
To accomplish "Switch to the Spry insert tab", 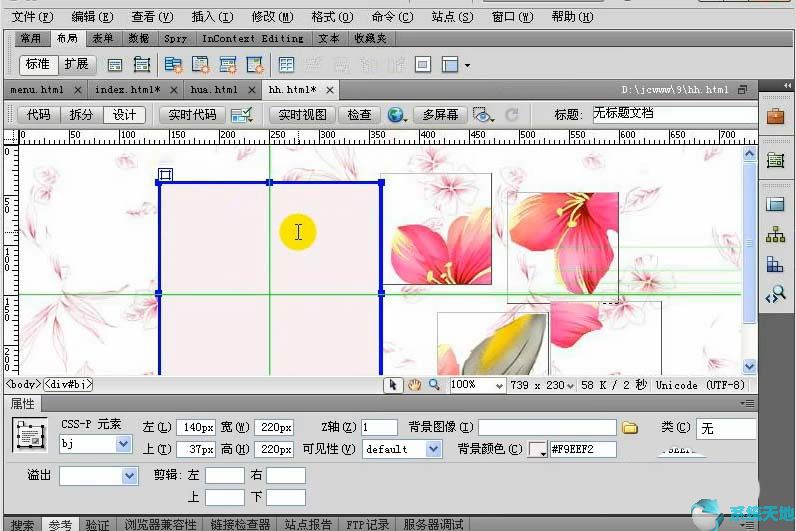I will (176, 39).
